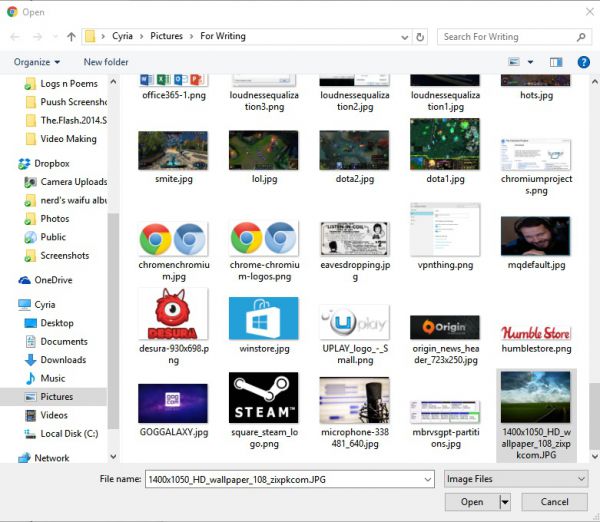The width and height of the screenshot is (600, 522).
Task: Click the sidebar scrollbar down arrow
Action: click(x=113, y=457)
